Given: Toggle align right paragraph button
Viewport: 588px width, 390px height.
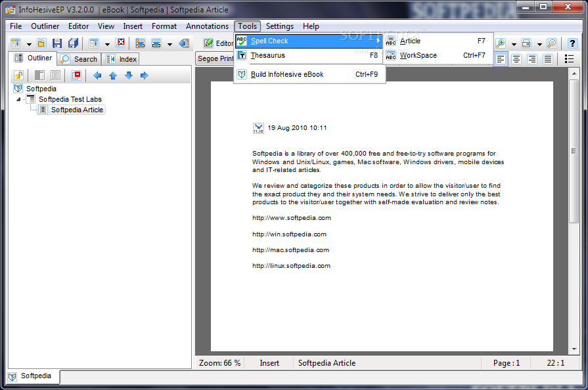Looking at the screenshot, I should pos(532,59).
